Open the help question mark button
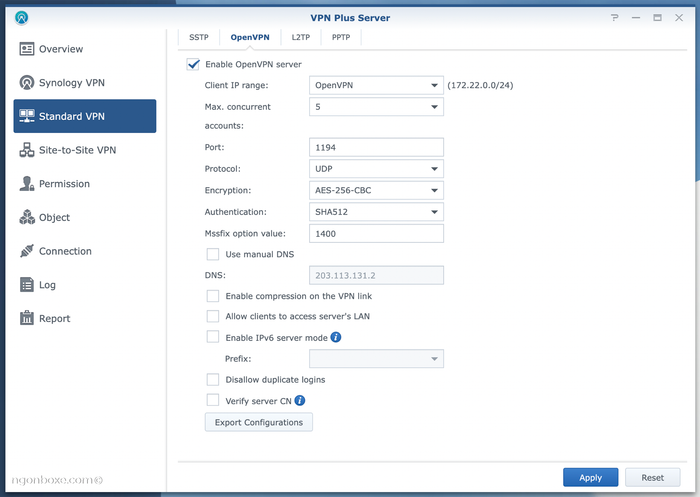Screen dimensions: 700x497 pos(615,17)
